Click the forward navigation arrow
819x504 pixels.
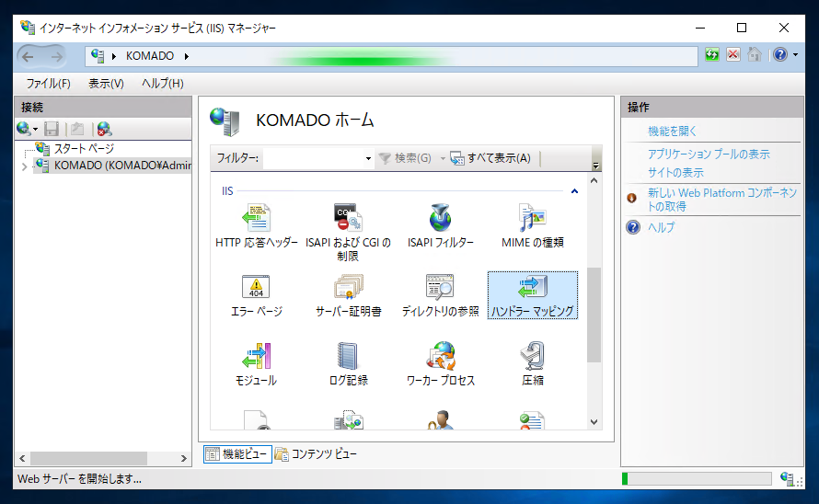click(56, 56)
